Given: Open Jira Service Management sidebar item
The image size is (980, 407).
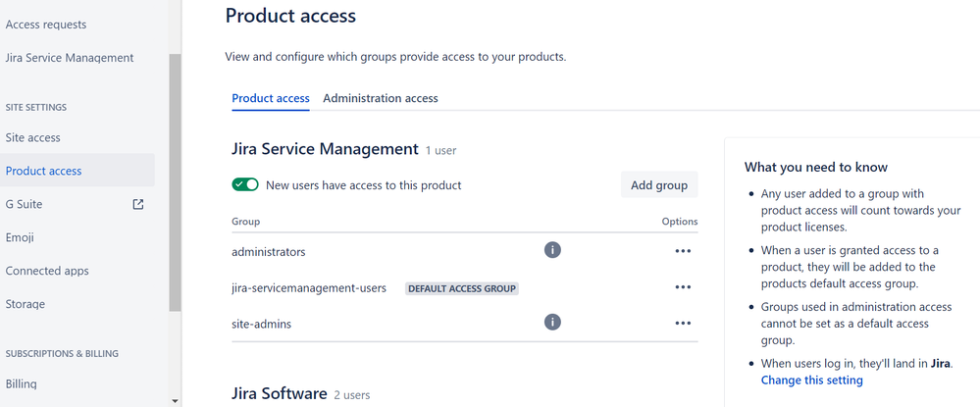Looking at the screenshot, I should [x=70, y=58].
